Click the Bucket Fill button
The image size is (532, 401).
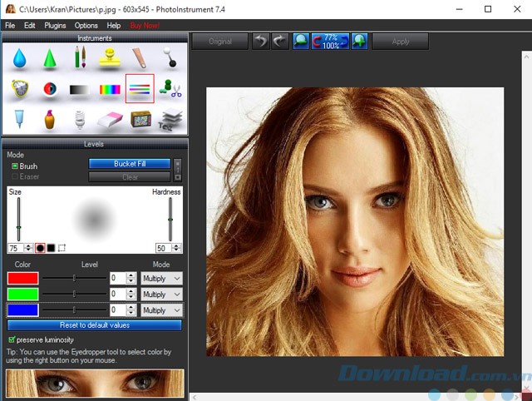coord(130,164)
